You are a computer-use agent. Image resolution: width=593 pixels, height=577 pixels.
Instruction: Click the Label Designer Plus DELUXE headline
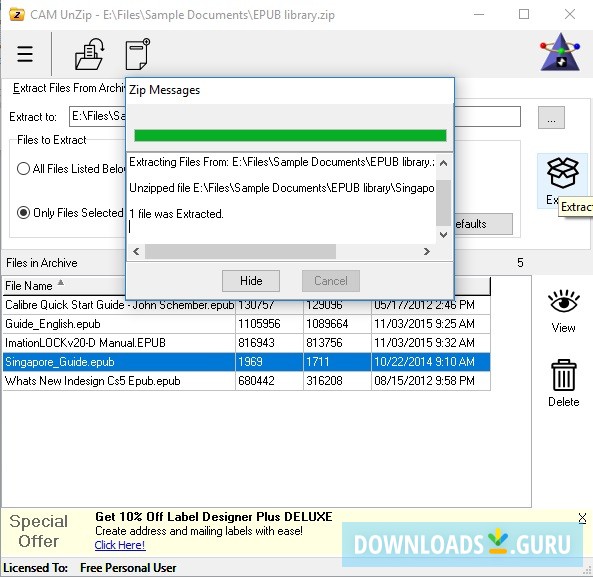click(x=214, y=517)
